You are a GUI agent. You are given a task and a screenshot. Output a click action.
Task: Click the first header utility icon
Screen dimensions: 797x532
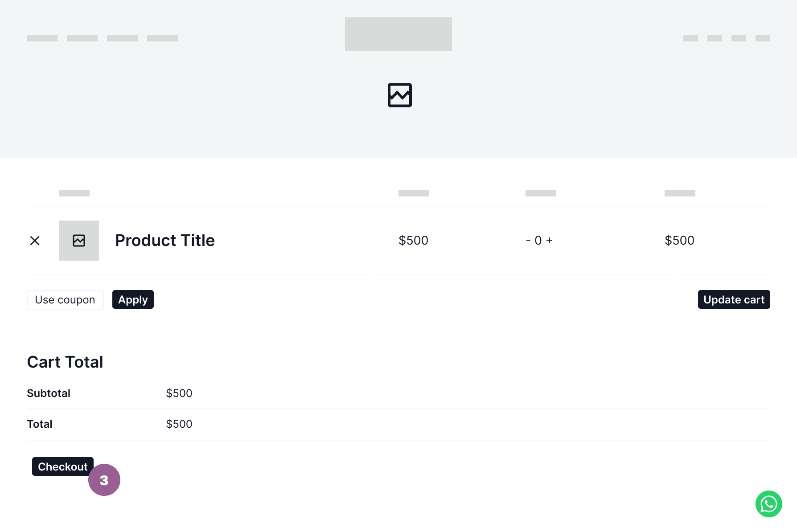691,38
